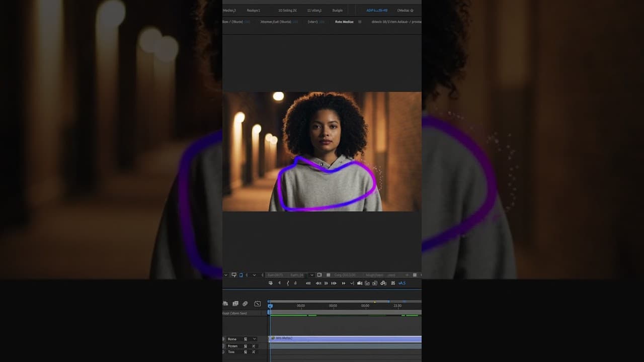The width and height of the screenshot is (644, 362).
Task: Open dropdown arrow left of viewer settings box
Action: click(x=312, y=275)
